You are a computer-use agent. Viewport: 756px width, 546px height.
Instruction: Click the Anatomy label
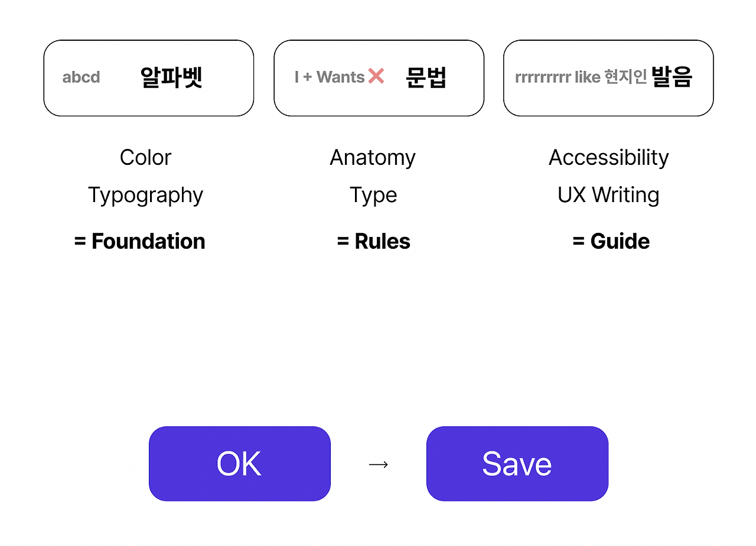click(x=373, y=157)
